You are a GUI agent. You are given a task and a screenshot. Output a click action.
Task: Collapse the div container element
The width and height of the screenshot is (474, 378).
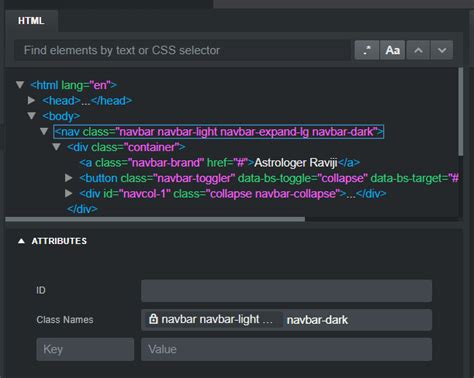point(56,147)
